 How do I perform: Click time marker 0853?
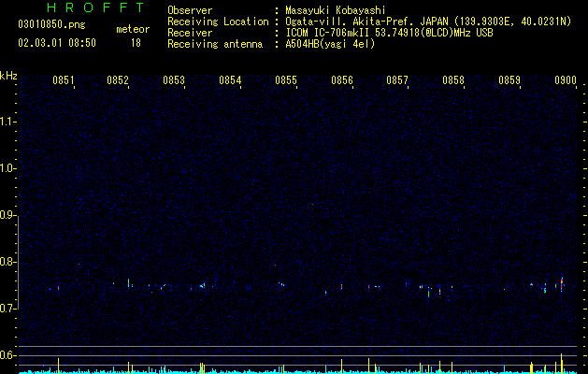(x=174, y=80)
